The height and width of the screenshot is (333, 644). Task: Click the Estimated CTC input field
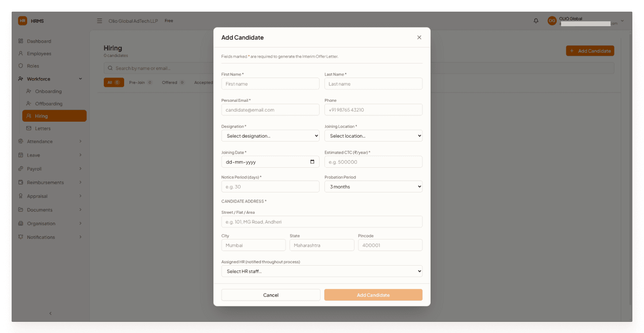373,162
